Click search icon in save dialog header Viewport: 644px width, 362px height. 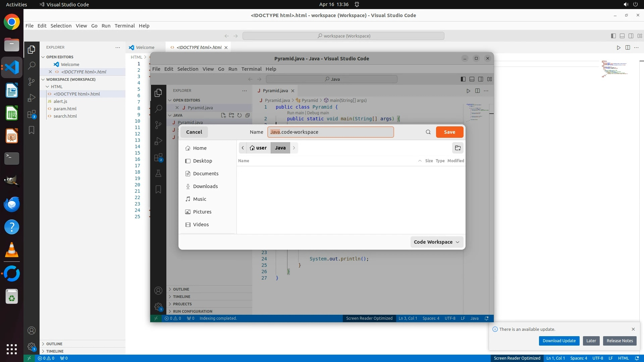428,132
